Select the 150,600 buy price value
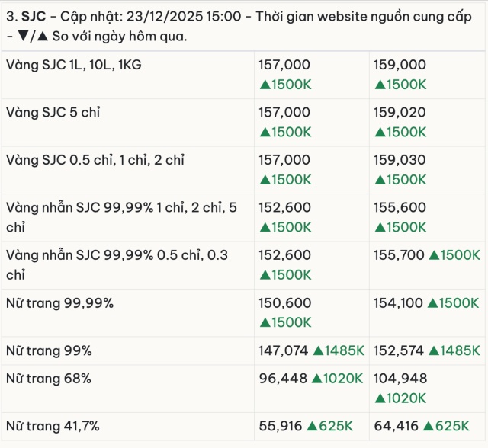Viewport: 488px width, 448px height. [285, 303]
